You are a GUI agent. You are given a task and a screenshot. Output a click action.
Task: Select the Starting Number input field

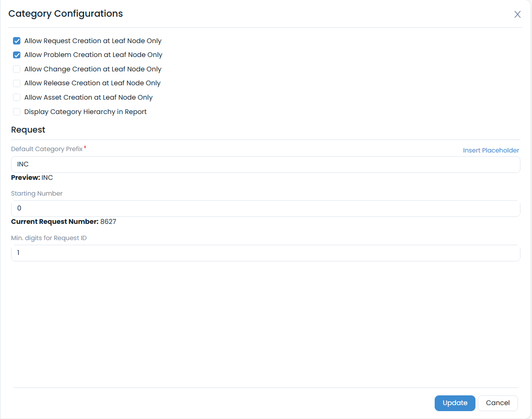coord(266,208)
